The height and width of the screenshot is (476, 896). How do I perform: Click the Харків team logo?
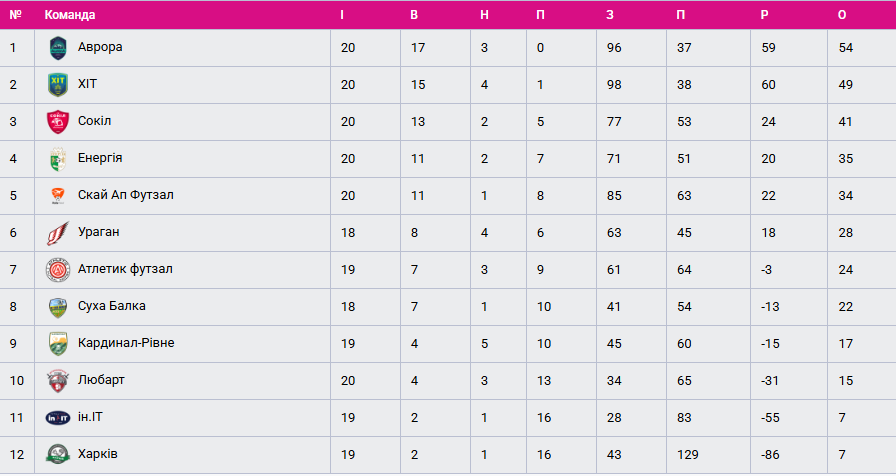[57, 454]
